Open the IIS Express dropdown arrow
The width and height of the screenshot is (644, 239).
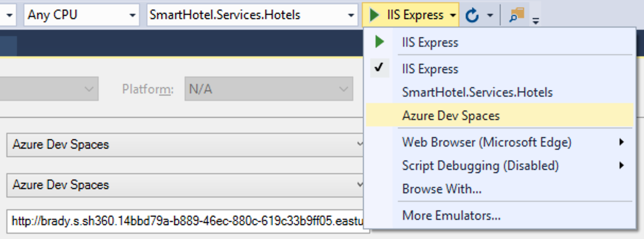click(x=452, y=15)
